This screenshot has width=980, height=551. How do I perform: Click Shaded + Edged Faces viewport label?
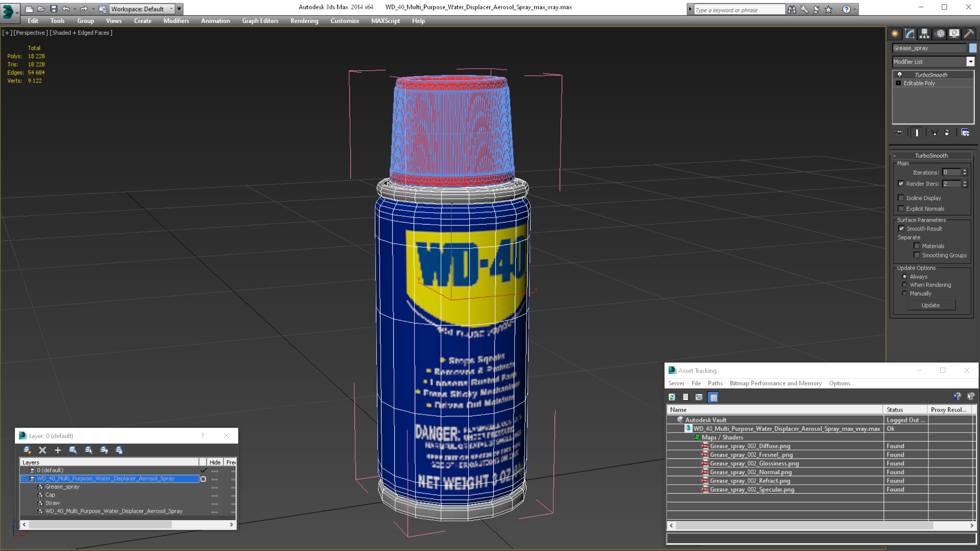81,33
